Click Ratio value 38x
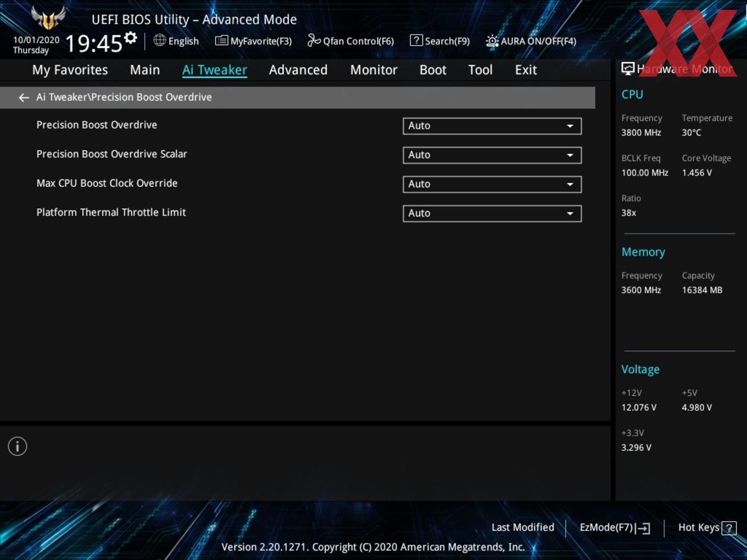The height and width of the screenshot is (560, 747). pyautogui.click(x=628, y=212)
